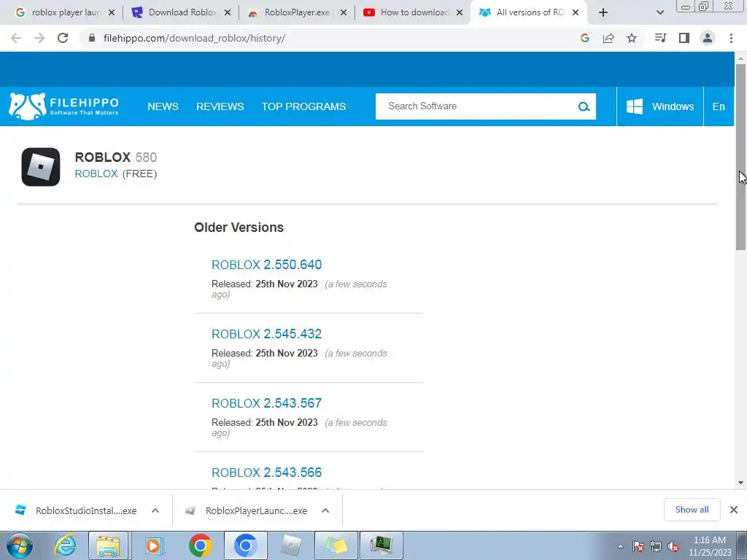Image resolution: width=747 pixels, height=560 pixels.
Task: Open the Windows Start button
Action: 19,545
